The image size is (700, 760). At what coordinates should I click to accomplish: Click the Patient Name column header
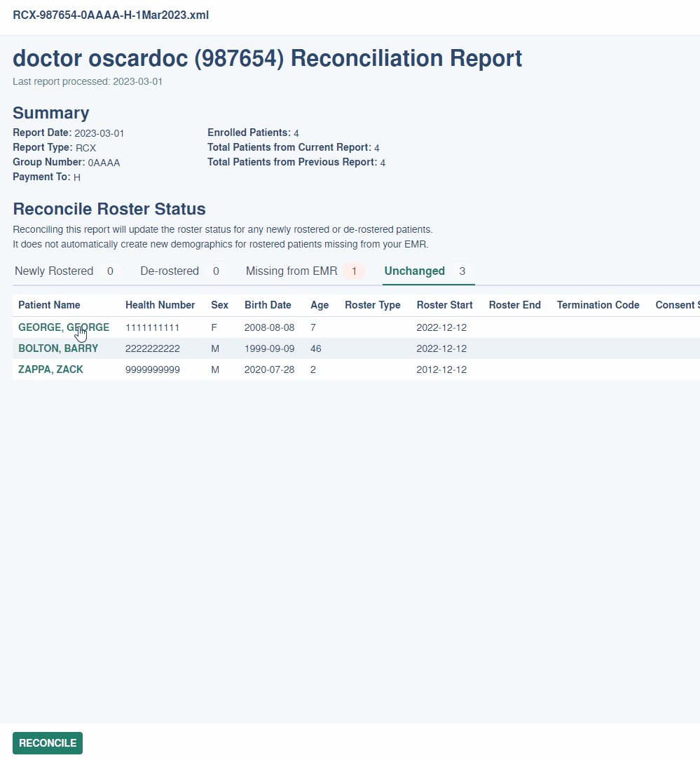[49, 305]
